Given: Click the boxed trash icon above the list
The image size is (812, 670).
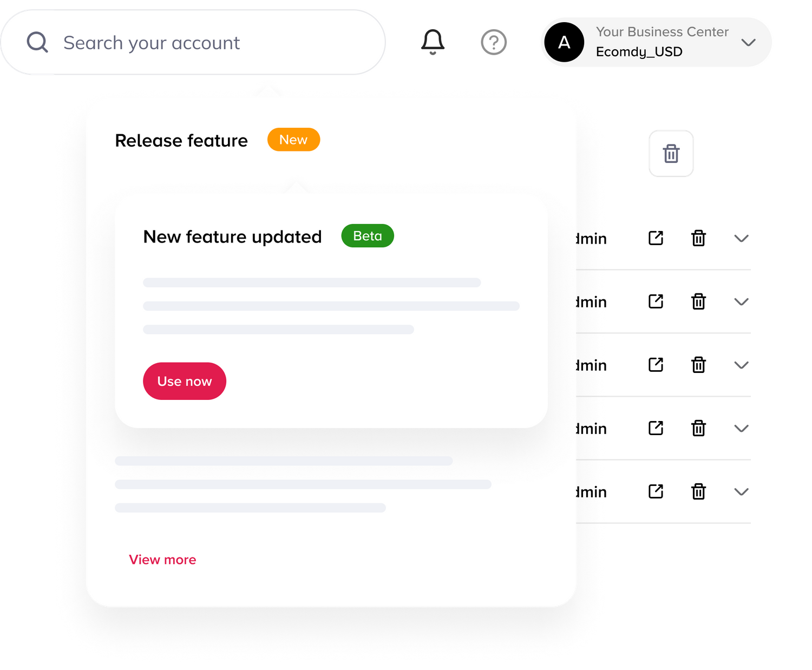Looking at the screenshot, I should (671, 153).
